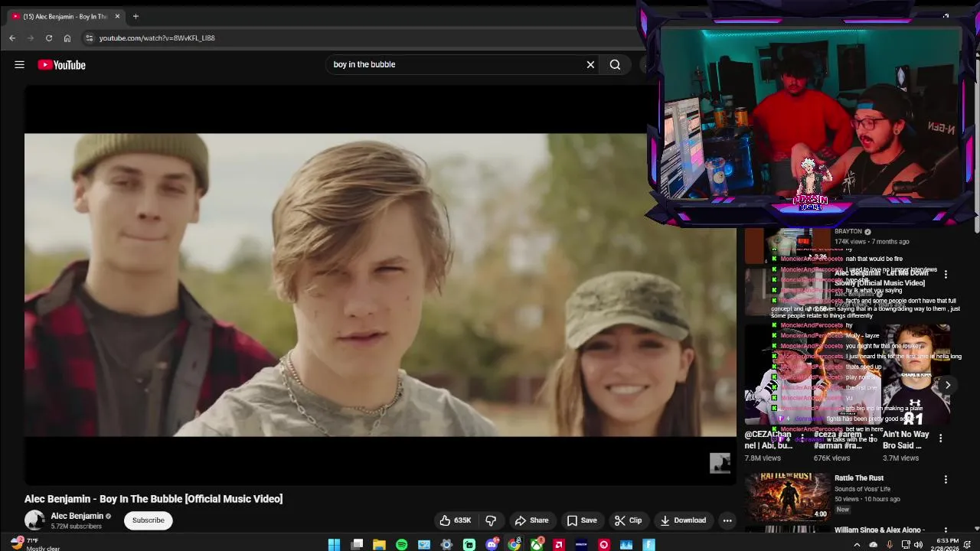Screen dimensions: 980x551
Task: Dislike the video with thumbs down
Action: 491,520
